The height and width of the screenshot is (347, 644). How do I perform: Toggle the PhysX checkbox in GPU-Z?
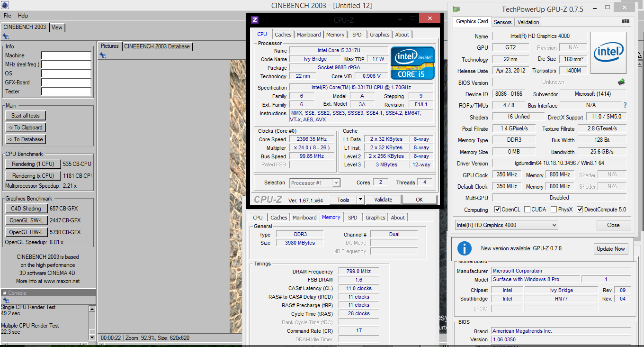coord(553,210)
